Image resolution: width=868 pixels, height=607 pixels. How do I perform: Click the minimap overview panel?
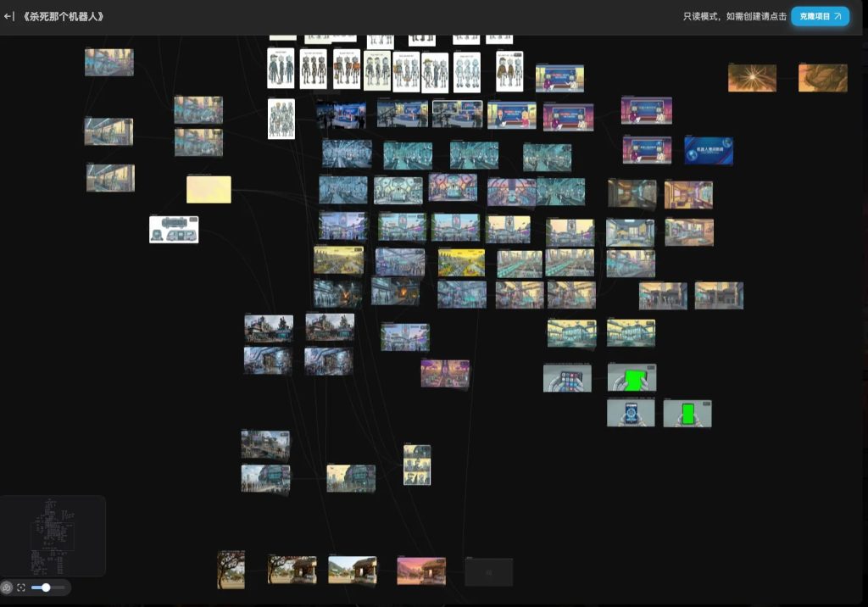click(x=53, y=536)
